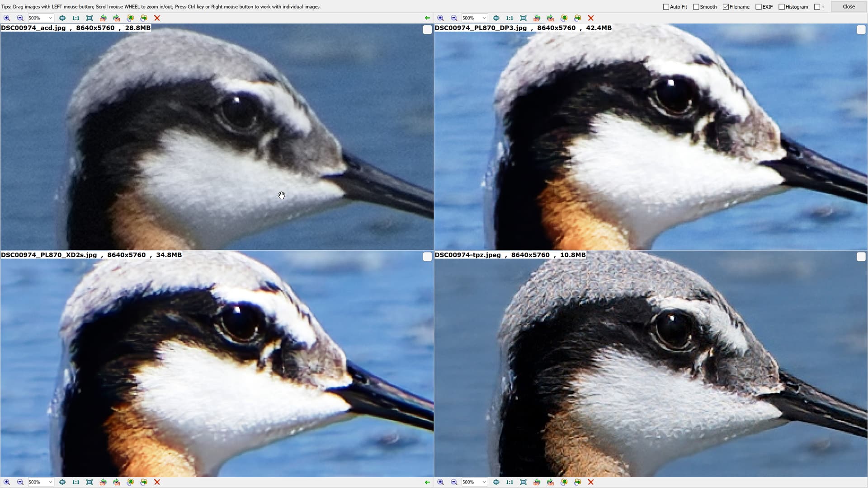868x488 pixels.
Task: Fit DSC00974-tpz.jpeg to its pane
Action: pos(523,482)
